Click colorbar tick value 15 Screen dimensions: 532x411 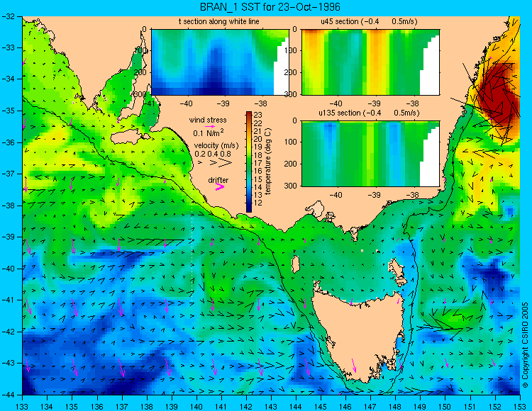(x=258, y=179)
